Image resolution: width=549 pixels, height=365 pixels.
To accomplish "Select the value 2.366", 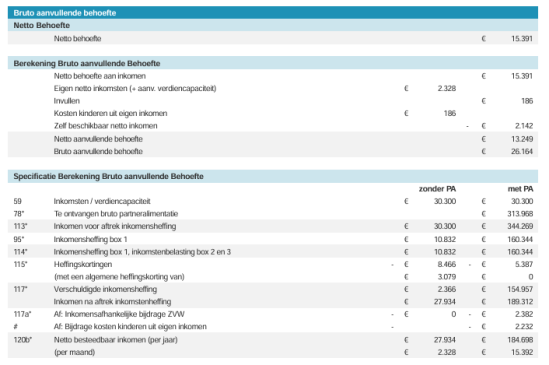I will [x=447, y=289].
